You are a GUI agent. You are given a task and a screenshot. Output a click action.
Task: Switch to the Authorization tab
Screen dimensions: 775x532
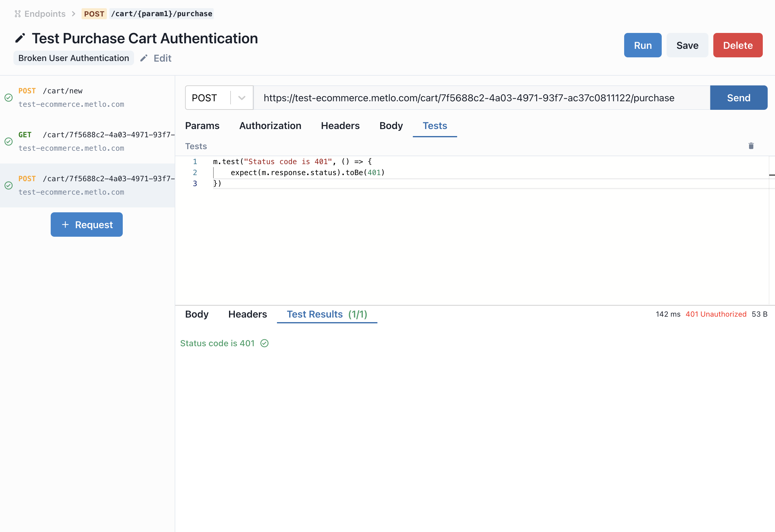click(x=270, y=126)
